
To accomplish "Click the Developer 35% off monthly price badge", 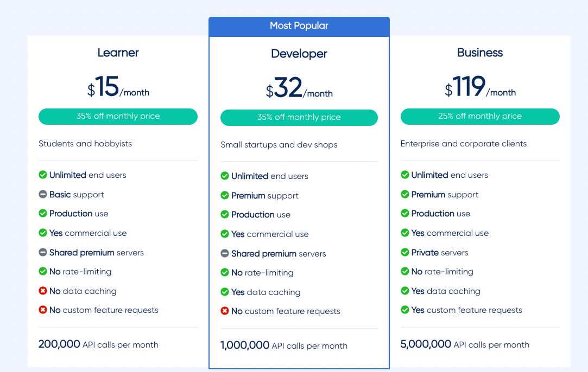I will tap(299, 118).
